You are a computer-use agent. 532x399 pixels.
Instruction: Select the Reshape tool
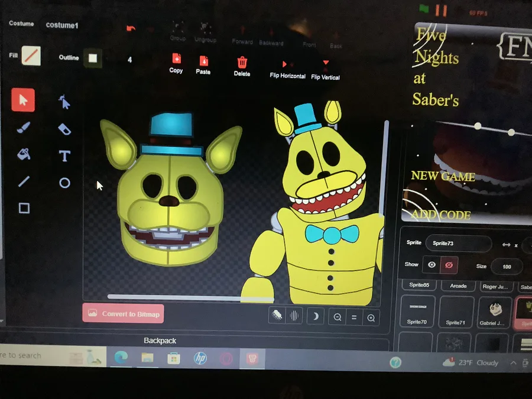pyautogui.click(x=64, y=102)
